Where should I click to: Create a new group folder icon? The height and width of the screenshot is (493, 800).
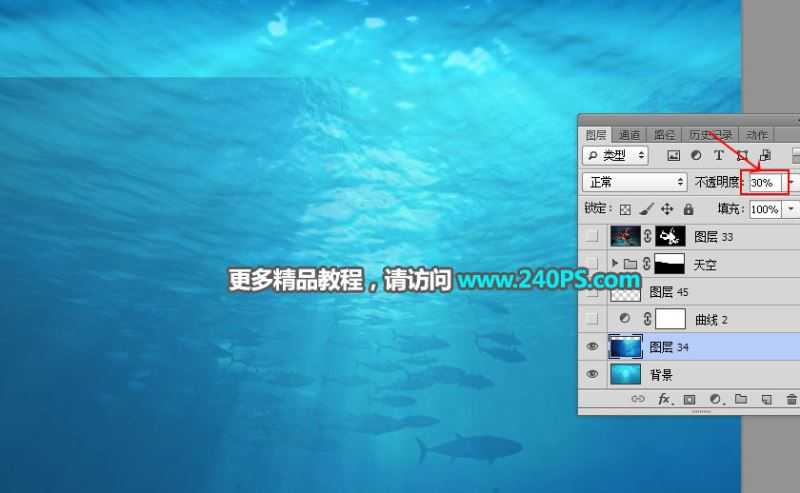tap(741, 399)
